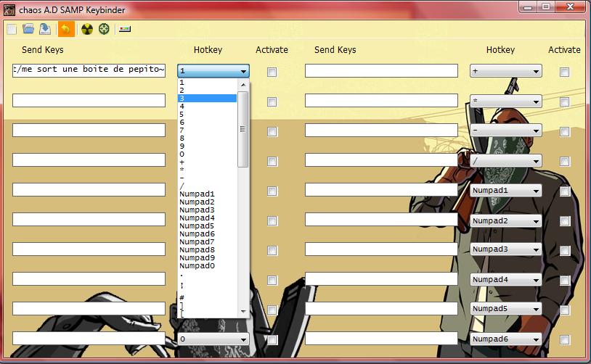The height and width of the screenshot is (364, 591).
Task: Open the Numpad5 hotkey combo box
Action: (506, 309)
